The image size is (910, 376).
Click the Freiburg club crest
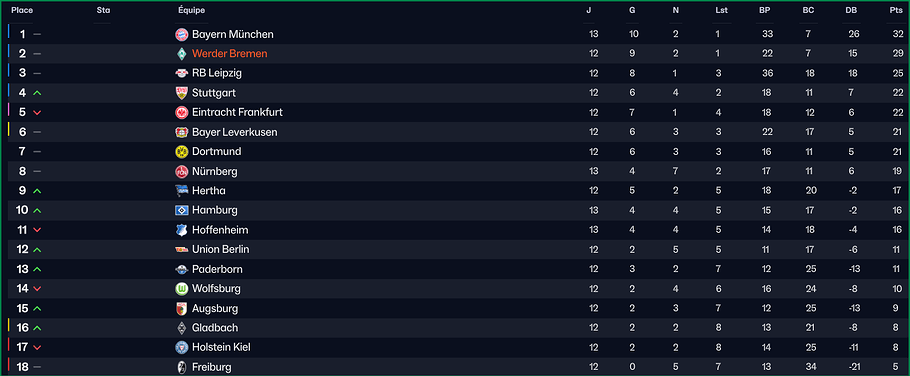pyautogui.click(x=182, y=367)
